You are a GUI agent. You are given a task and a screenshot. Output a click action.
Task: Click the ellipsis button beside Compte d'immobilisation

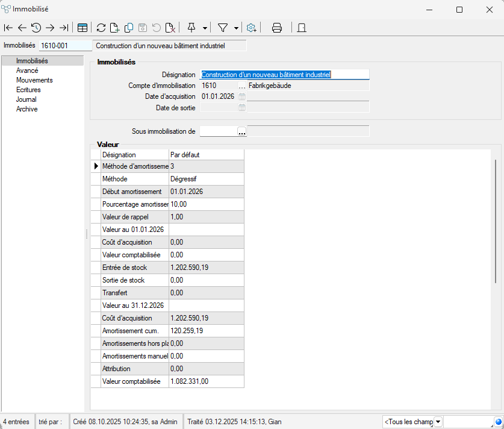coord(241,86)
